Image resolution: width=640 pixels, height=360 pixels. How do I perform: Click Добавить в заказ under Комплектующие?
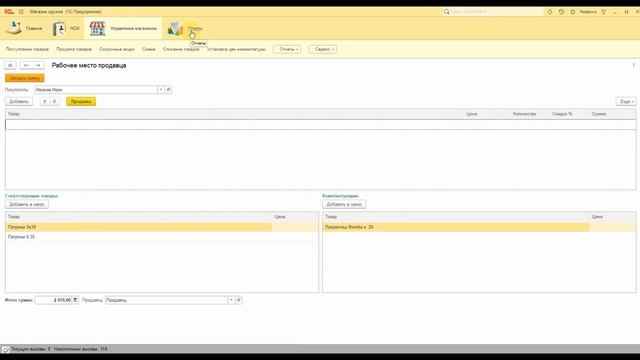344,204
